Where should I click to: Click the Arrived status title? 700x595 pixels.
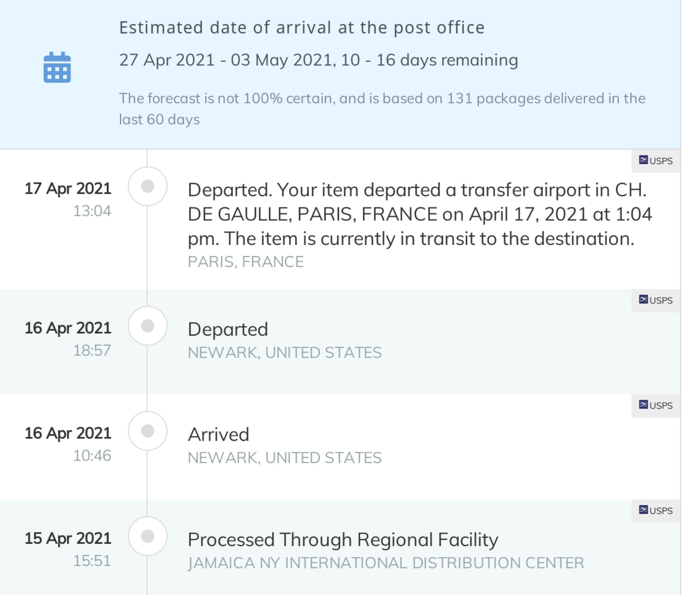pyautogui.click(x=219, y=434)
